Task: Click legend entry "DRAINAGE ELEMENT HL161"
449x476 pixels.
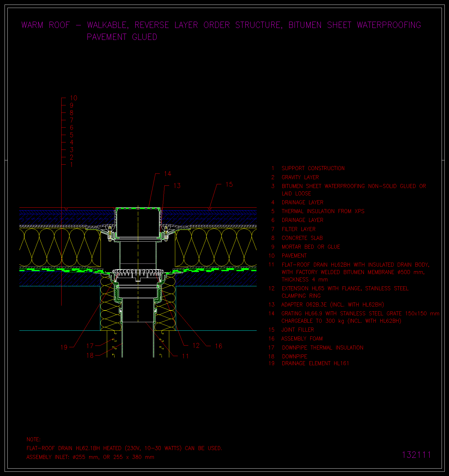Action: [x=315, y=363]
